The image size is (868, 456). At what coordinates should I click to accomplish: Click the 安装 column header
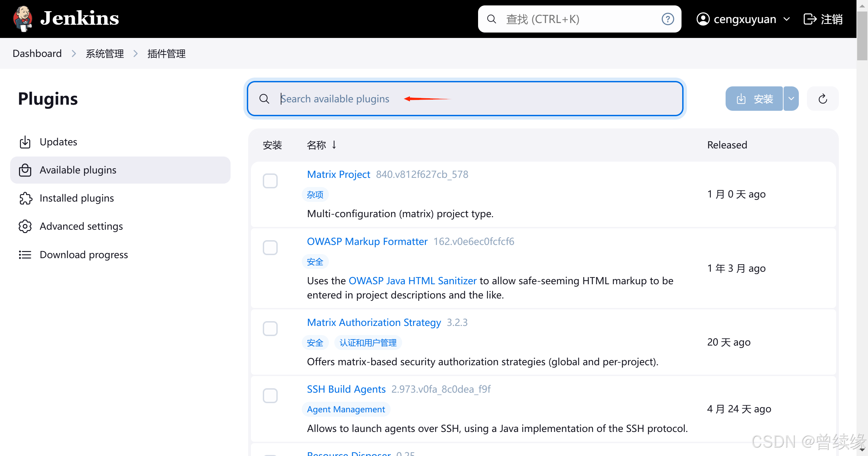(272, 145)
